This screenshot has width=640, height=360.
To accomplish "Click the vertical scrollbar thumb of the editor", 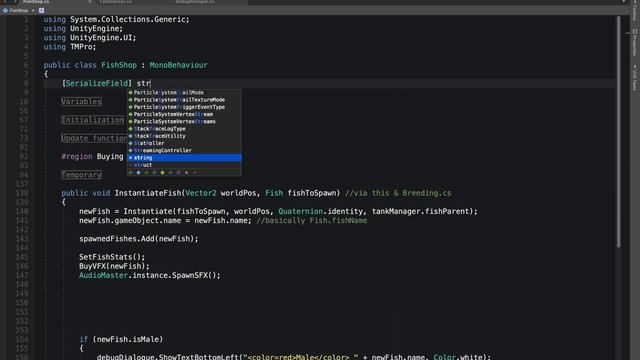I will click(x=618, y=131).
